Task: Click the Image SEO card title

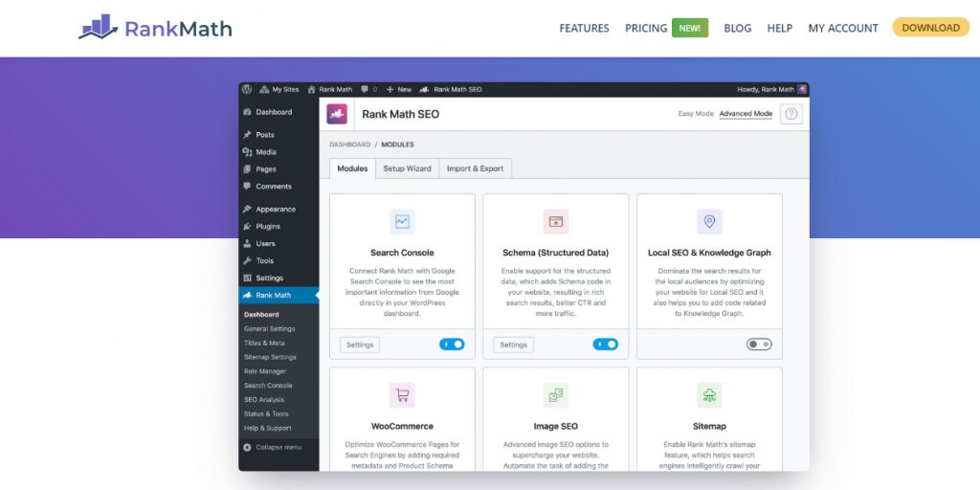Action: click(x=556, y=426)
